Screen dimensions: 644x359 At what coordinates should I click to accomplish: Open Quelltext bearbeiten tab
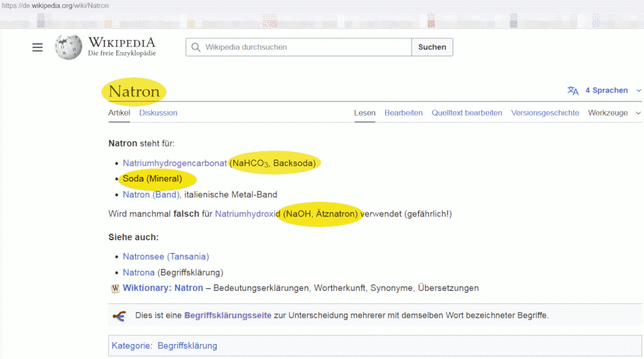click(466, 113)
